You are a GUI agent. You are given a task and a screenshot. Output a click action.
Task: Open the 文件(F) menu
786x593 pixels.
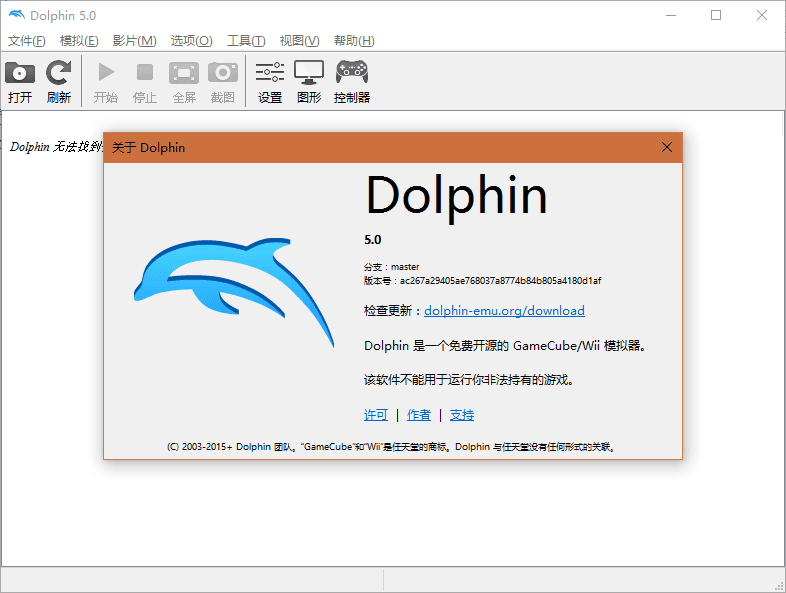pos(27,41)
